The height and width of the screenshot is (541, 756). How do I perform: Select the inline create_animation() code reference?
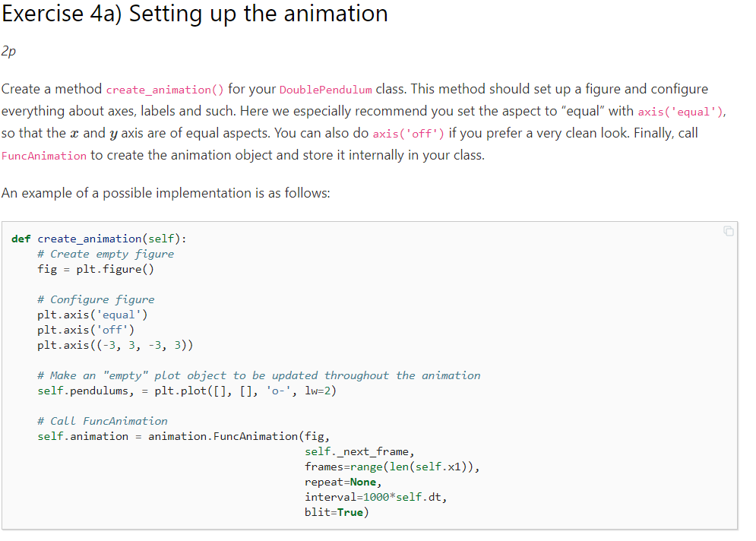[x=164, y=89]
